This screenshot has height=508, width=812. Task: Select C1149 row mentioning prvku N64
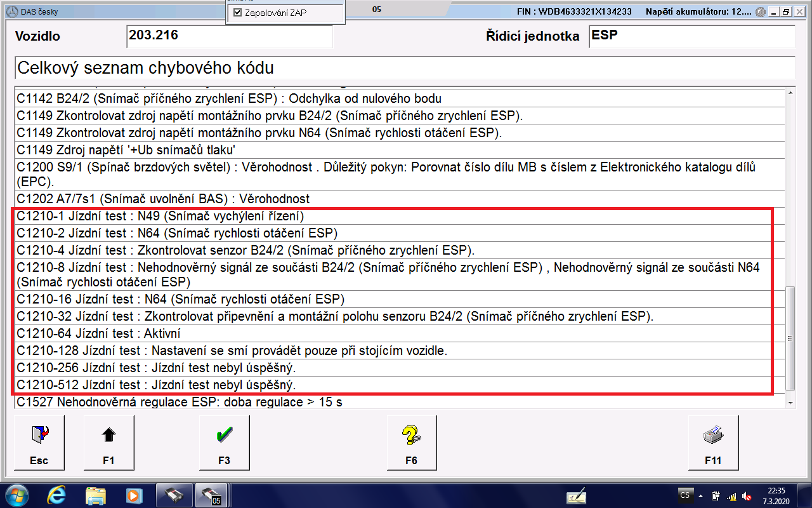pos(399,133)
